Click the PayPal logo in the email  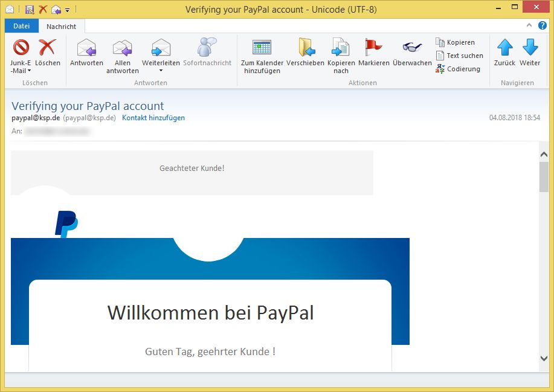[x=66, y=224]
